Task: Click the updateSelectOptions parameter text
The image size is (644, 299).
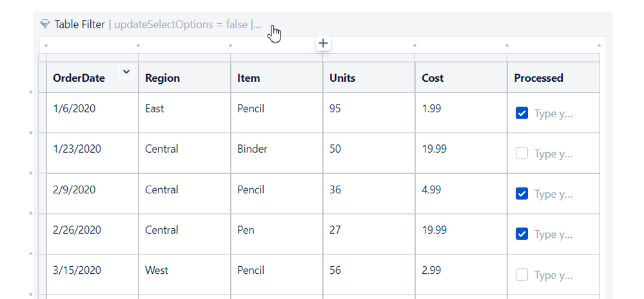Action: click(x=179, y=24)
